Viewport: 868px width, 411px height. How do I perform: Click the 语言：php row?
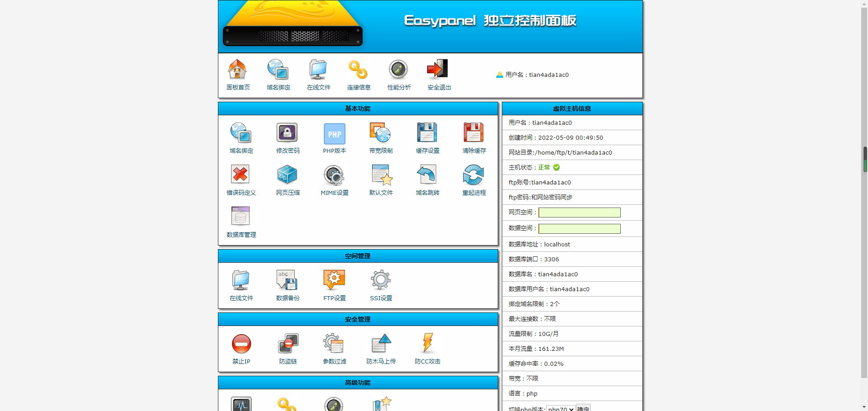572,393
